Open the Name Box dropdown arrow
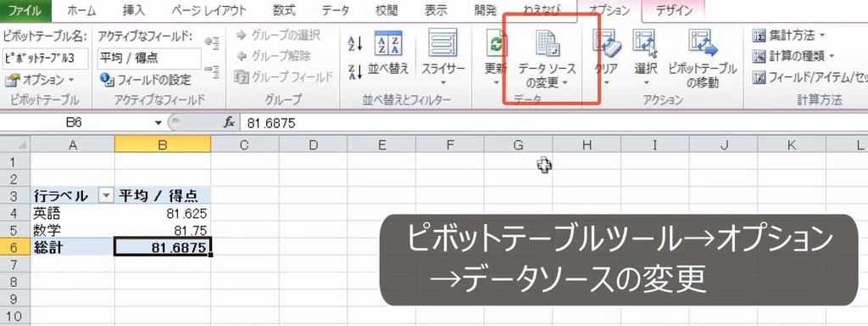868x326 pixels. 159,122
